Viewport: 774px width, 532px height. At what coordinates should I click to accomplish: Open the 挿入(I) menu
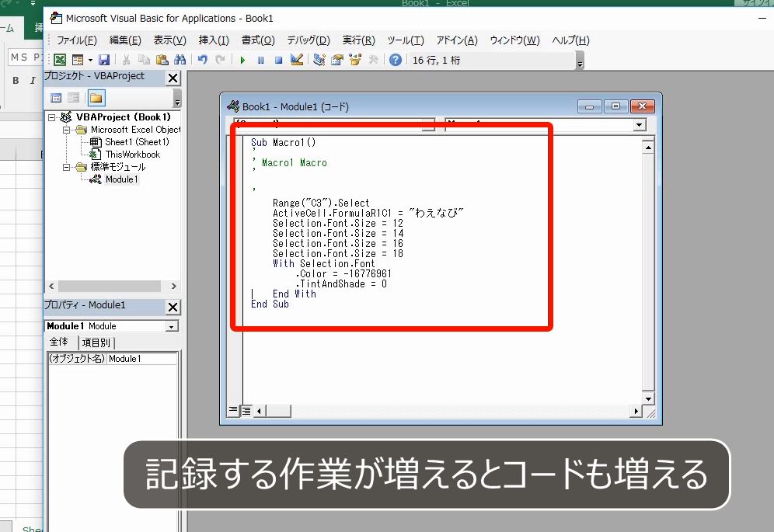click(x=214, y=40)
